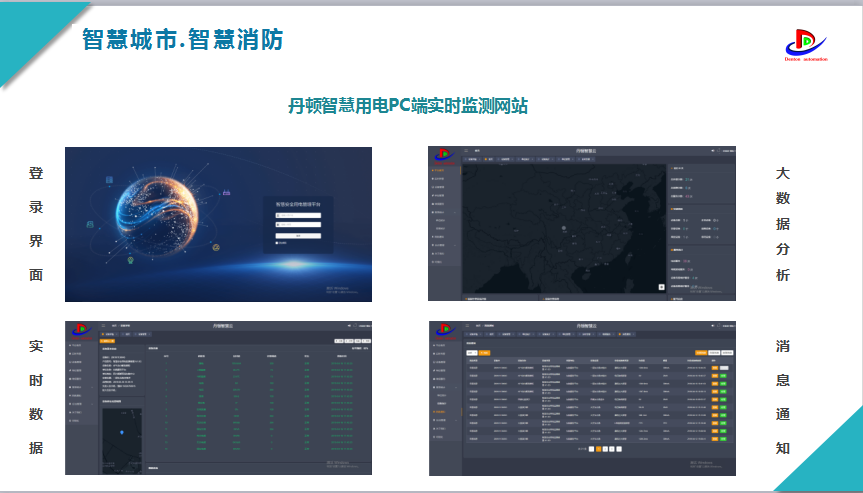Select the orange active page number in pagination
The image size is (863, 493).
tap(599, 449)
